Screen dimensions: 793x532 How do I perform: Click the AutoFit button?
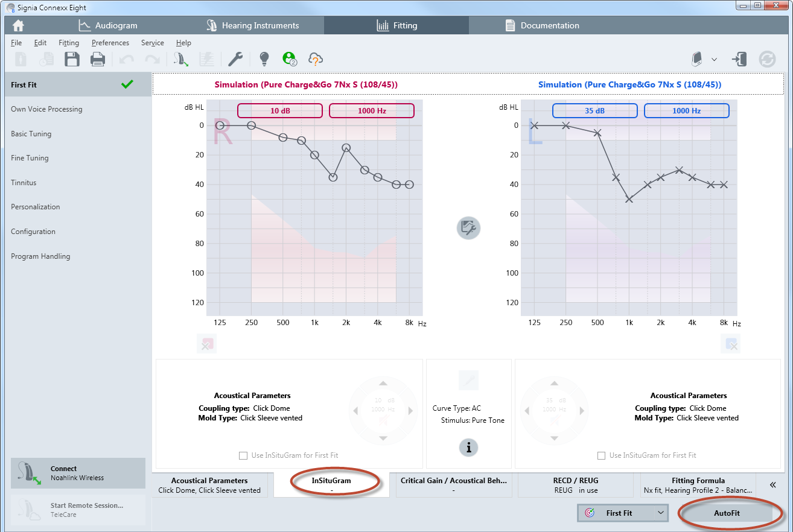(x=727, y=513)
